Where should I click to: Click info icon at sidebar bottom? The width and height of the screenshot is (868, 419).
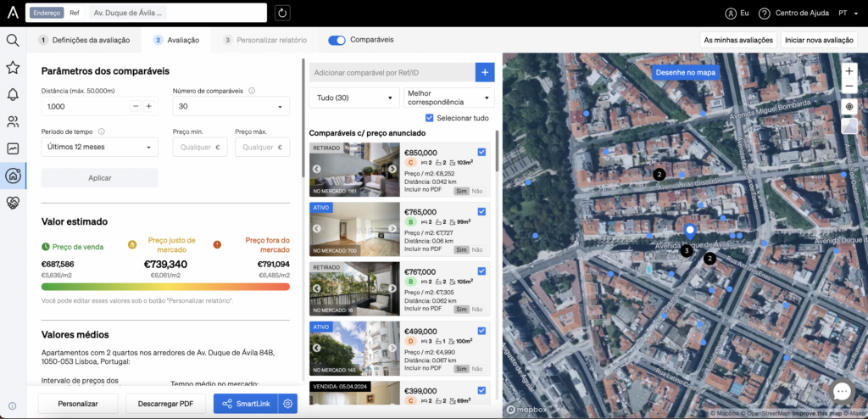[x=12, y=405]
